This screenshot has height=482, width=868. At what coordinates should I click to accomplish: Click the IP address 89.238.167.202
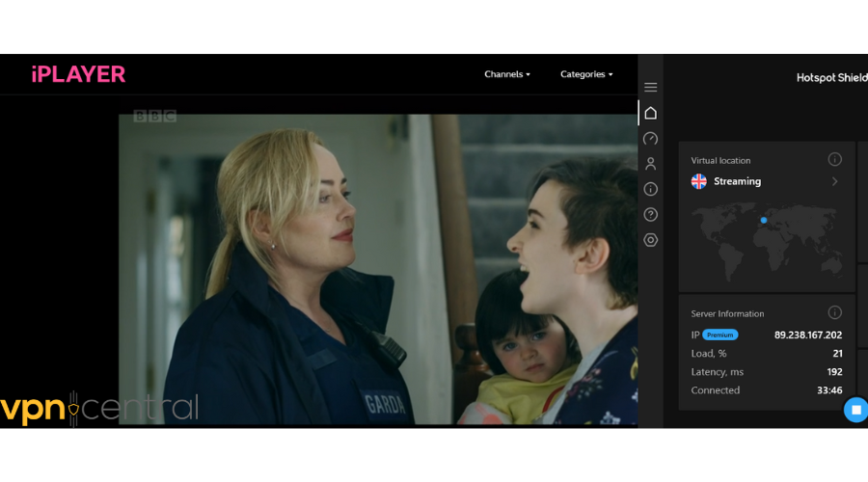(x=807, y=335)
